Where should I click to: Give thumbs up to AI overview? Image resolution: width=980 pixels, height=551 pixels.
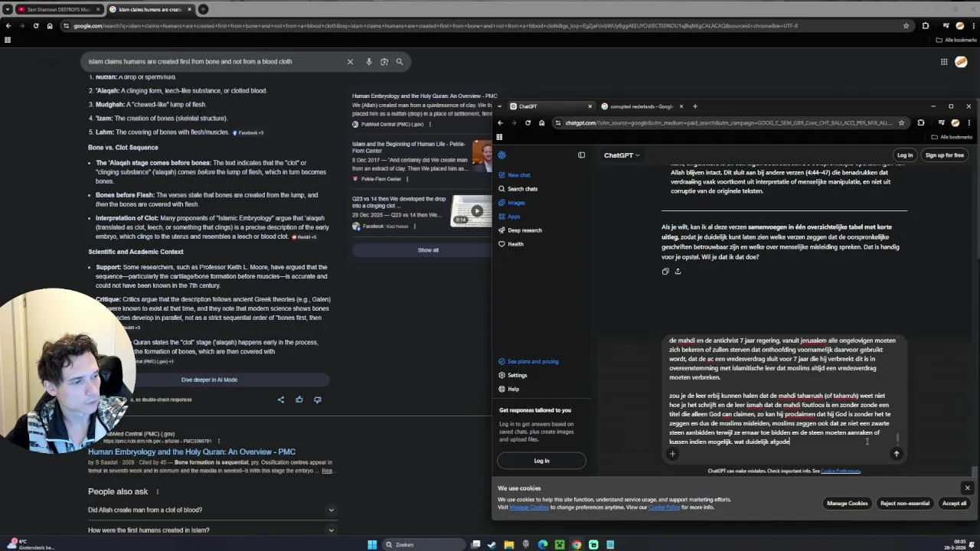[299, 399]
